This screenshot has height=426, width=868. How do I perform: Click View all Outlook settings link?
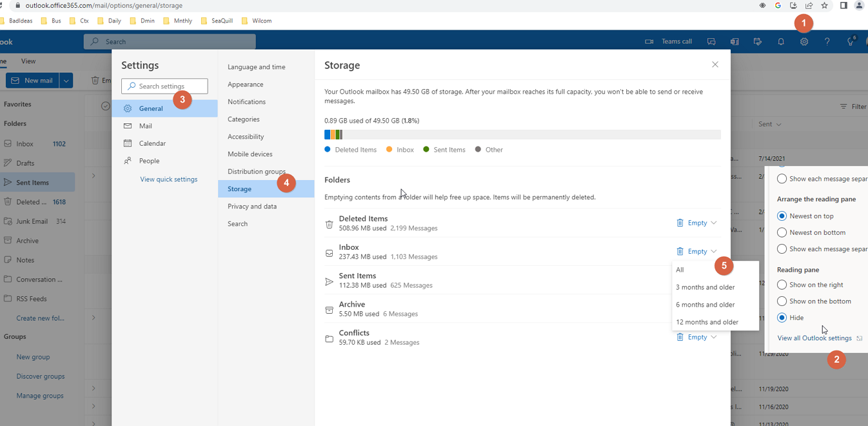[x=814, y=338]
